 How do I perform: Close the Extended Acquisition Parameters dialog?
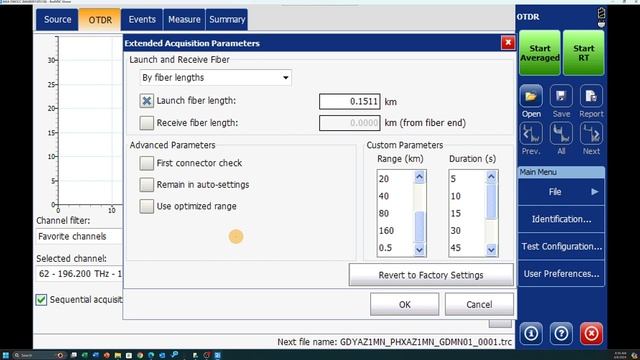[508, 43]
